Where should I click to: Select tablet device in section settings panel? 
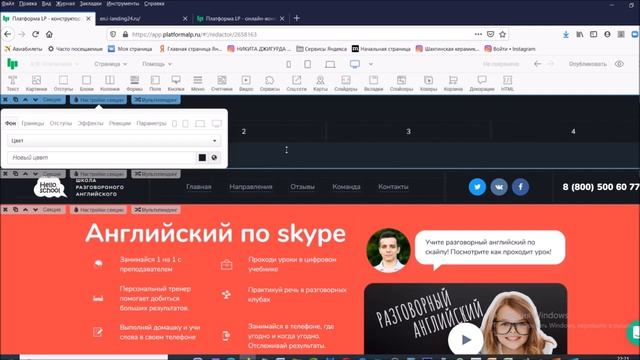pos(185,123)
